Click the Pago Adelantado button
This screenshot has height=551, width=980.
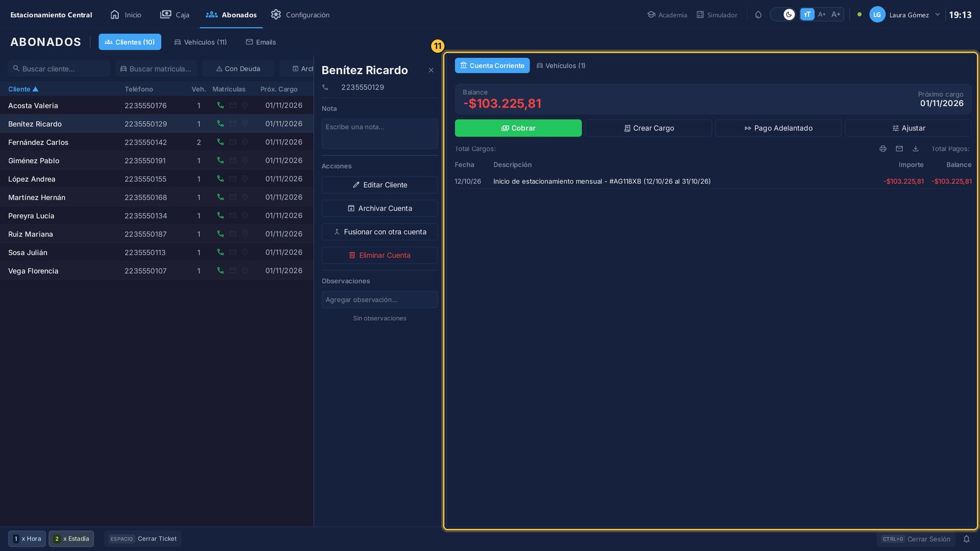pyautogui.click(x=778, y=128)
